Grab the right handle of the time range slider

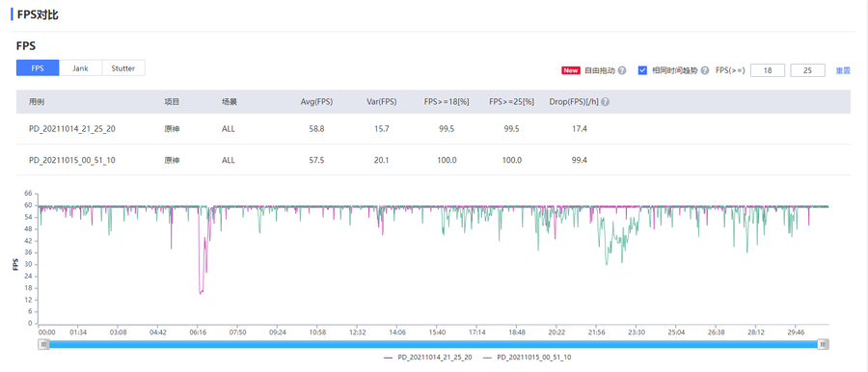coord(824,344)
